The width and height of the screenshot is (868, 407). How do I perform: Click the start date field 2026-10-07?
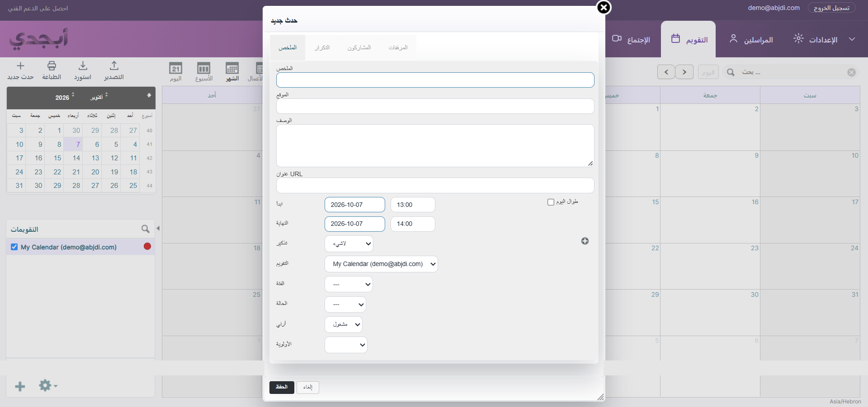point(355,205)
